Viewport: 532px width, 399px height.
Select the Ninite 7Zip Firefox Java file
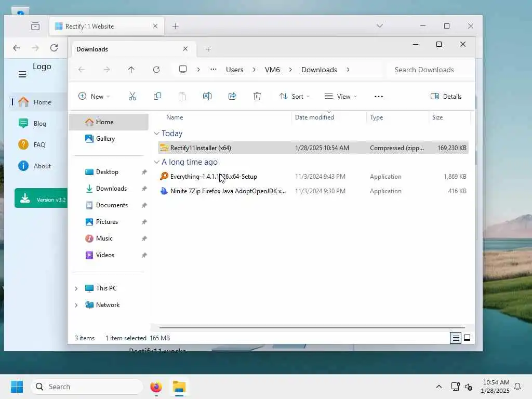tap(313, 191)
